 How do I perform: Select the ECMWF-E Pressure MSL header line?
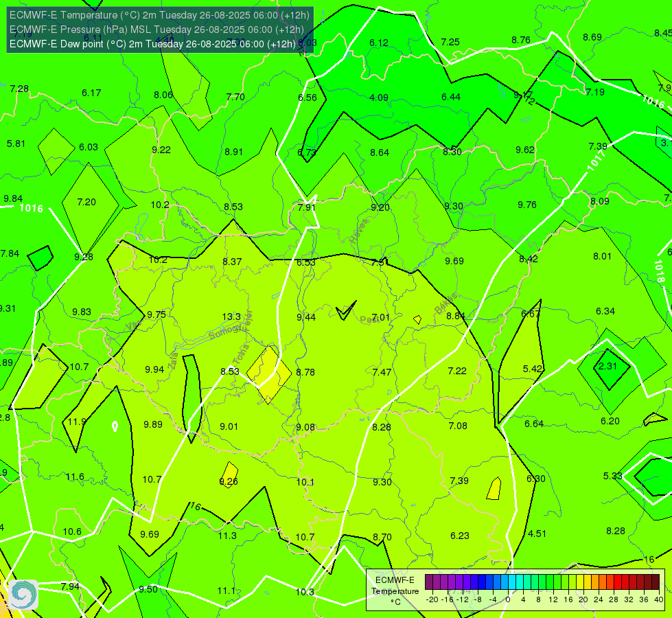pyautogui.click(x=157, y=30)
